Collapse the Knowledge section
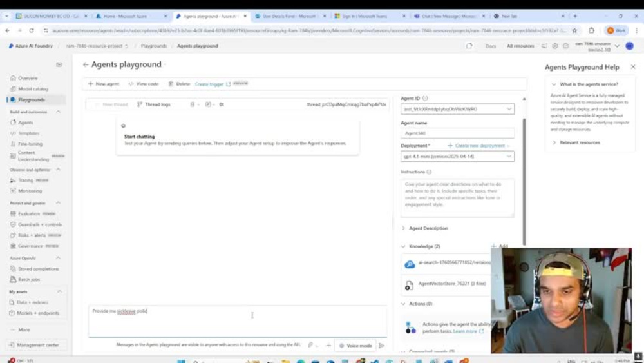The height and width of the screenshot is (363, 644). point(403,246)
